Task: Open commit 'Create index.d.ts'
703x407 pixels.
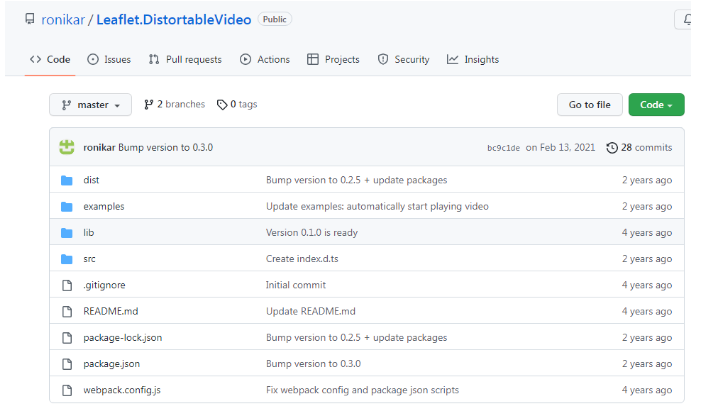Action: pos(302,259)
